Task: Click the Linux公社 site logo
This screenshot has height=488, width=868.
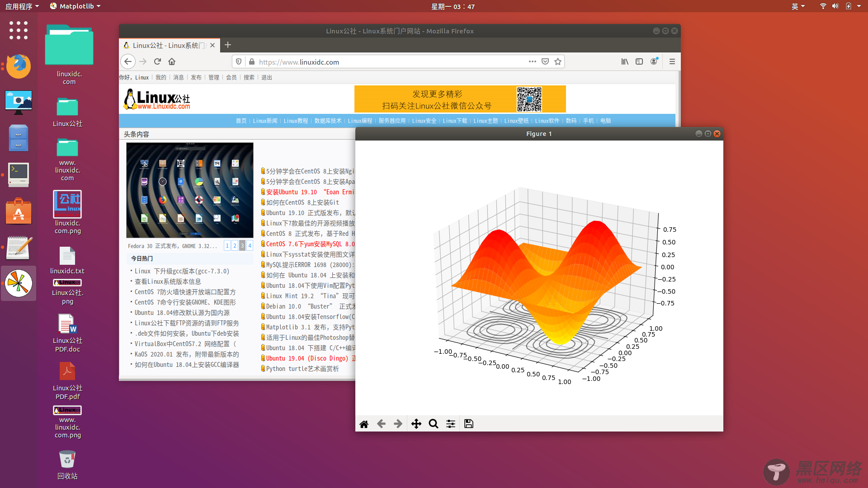Action: 157,99
